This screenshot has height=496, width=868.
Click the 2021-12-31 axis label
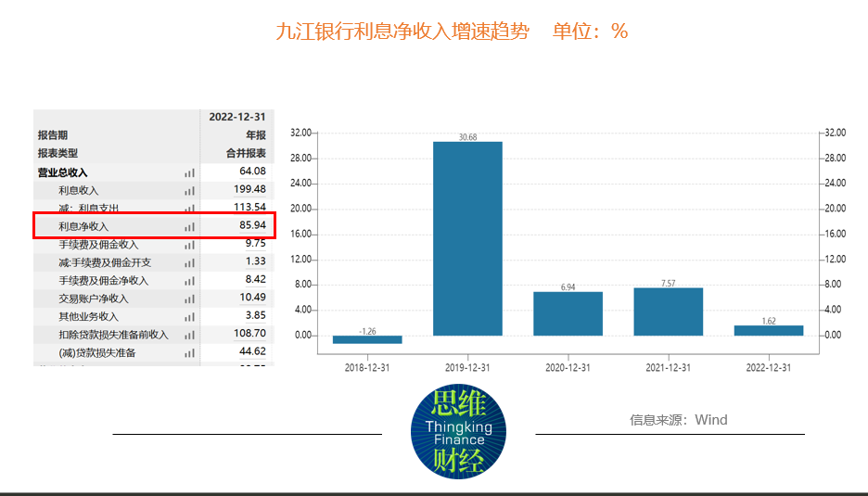point(669,367)
